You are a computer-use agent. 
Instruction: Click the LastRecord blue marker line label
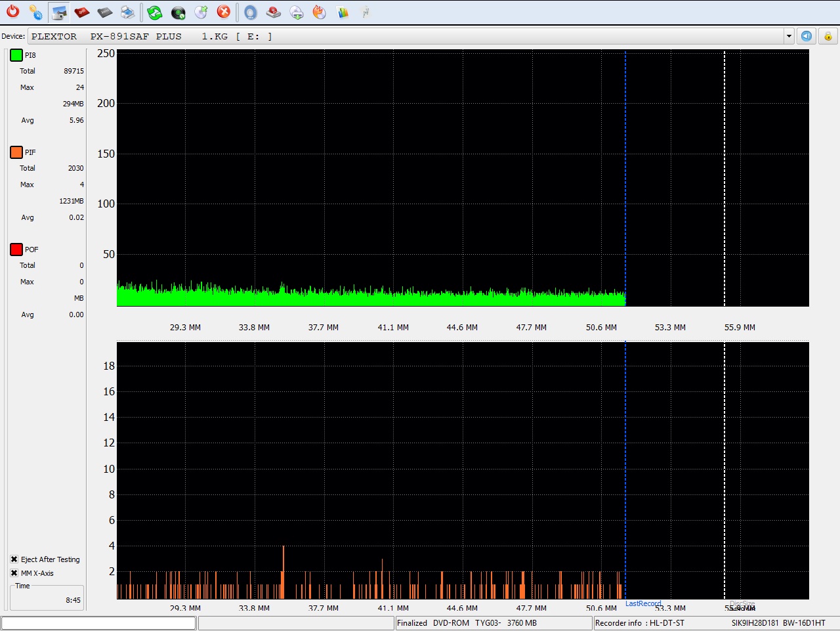[x=643, y=603]
